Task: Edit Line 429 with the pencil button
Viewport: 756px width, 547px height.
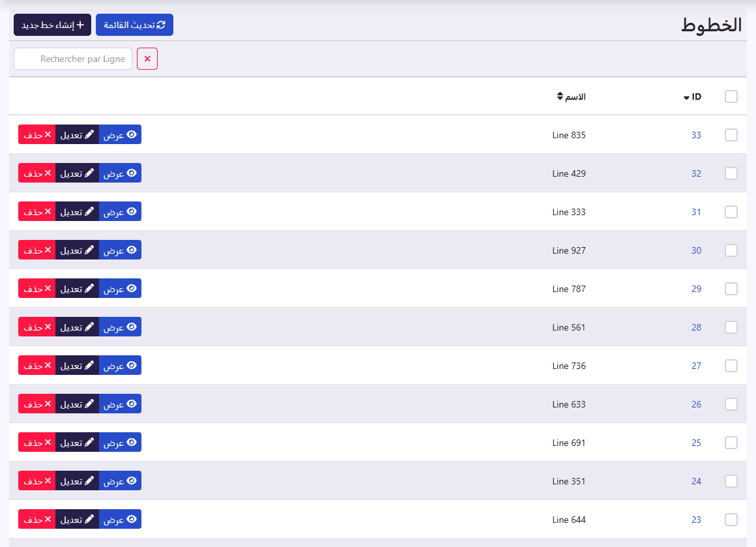Action: [77, 173]
